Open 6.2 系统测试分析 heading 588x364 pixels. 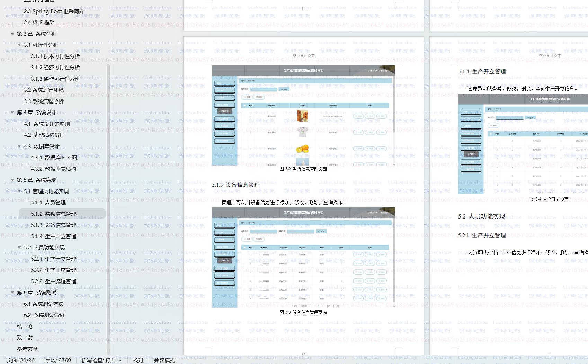[x=44, y=315]
